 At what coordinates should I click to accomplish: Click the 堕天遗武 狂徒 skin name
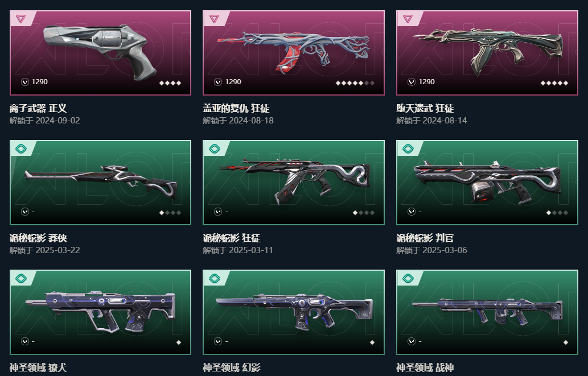(x=425, y=108)
